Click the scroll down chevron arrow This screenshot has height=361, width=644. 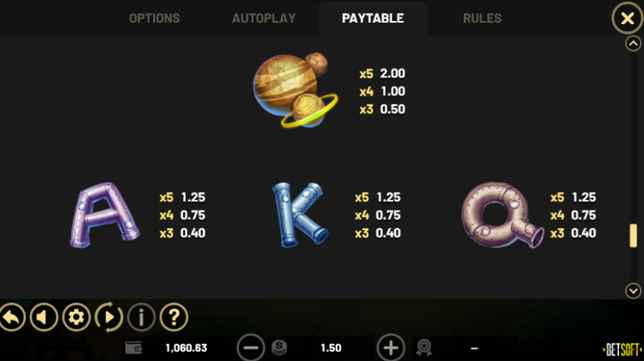point(633,291)
